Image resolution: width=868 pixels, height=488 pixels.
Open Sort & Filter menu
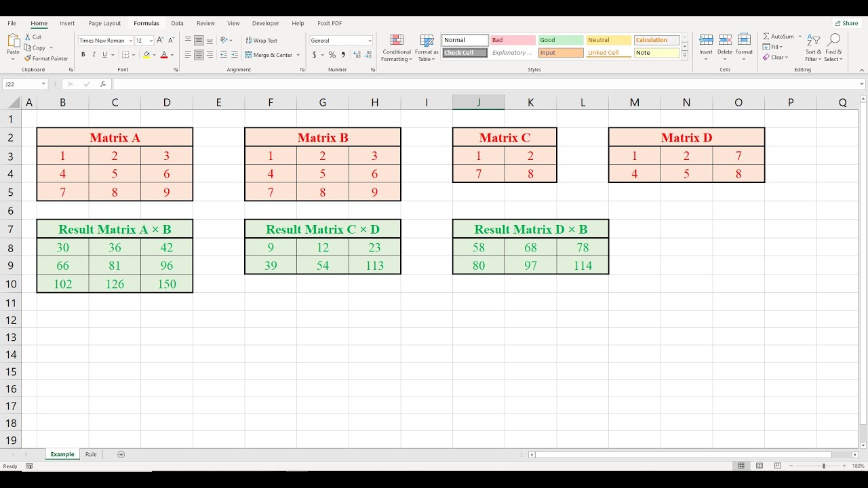[813, 47]
